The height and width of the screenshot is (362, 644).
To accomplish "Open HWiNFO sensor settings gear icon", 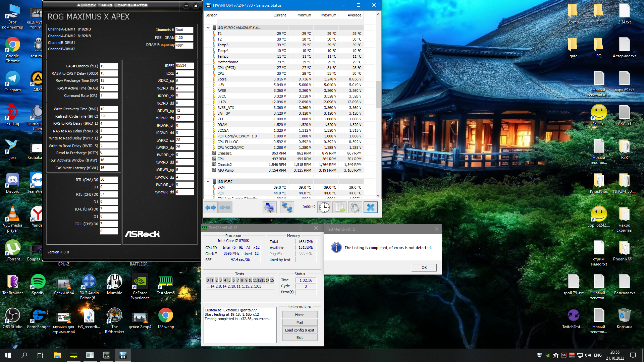I will [355, 207].
